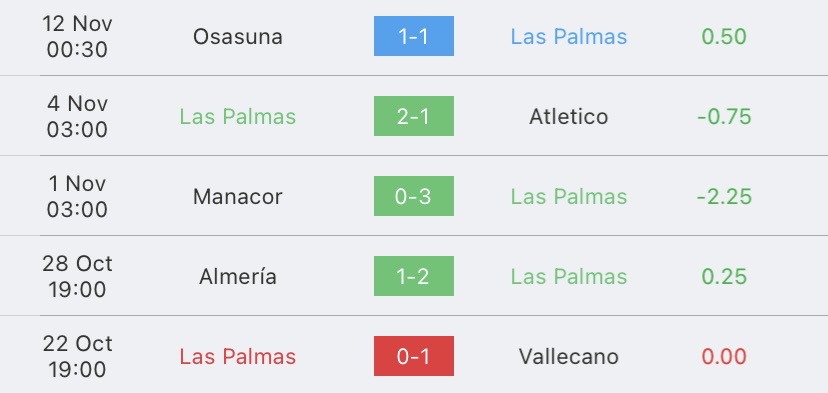Screen dimensions: 828x393
Task: Click red Las Palmas in Vallecano row
Action: point(238,357)
